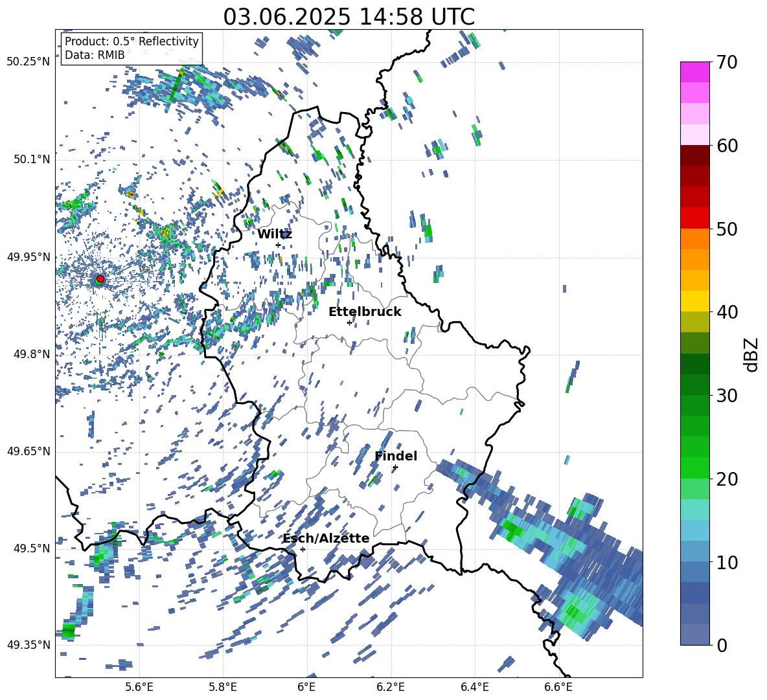
Task: Click the bright green band just above 20 dBZ
Action: click(695, 468)
